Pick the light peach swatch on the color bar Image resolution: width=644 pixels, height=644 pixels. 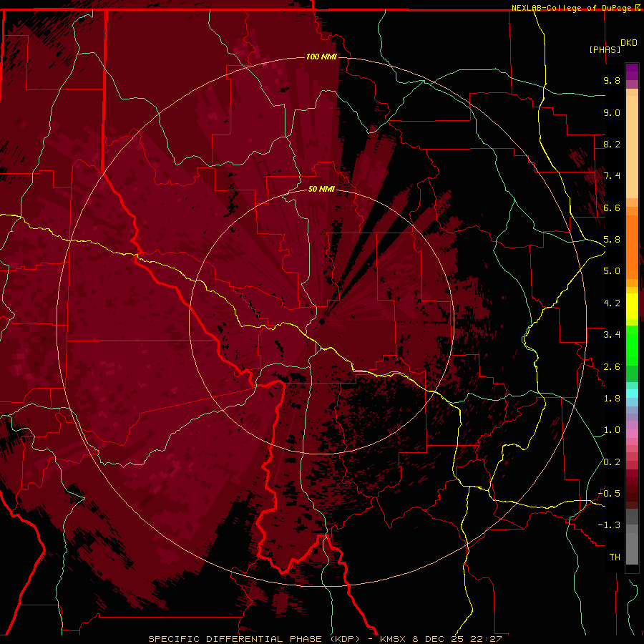(x=632, y=148)
